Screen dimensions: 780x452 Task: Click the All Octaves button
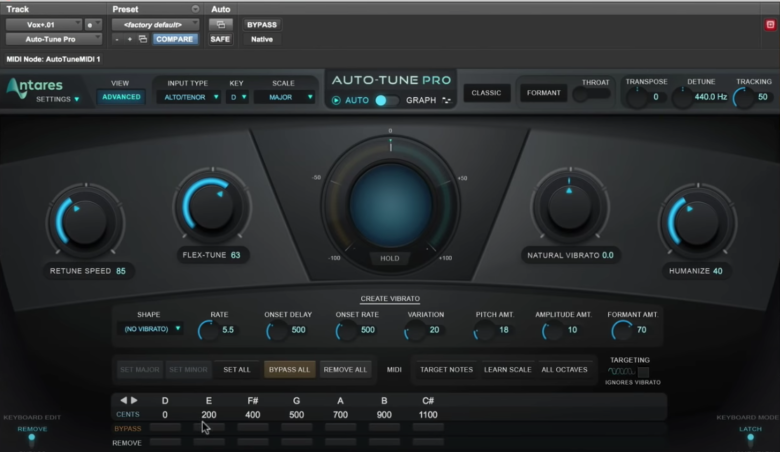click(564, 369)
